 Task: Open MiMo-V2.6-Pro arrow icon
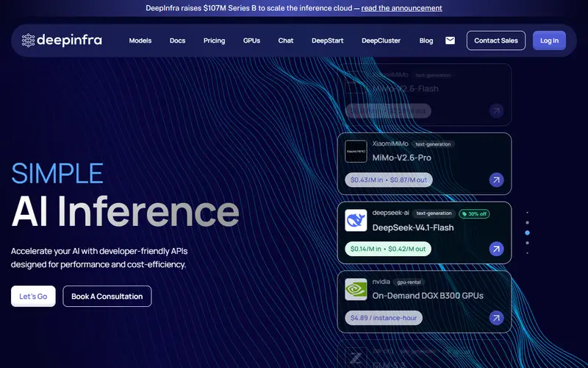point(496,180)
